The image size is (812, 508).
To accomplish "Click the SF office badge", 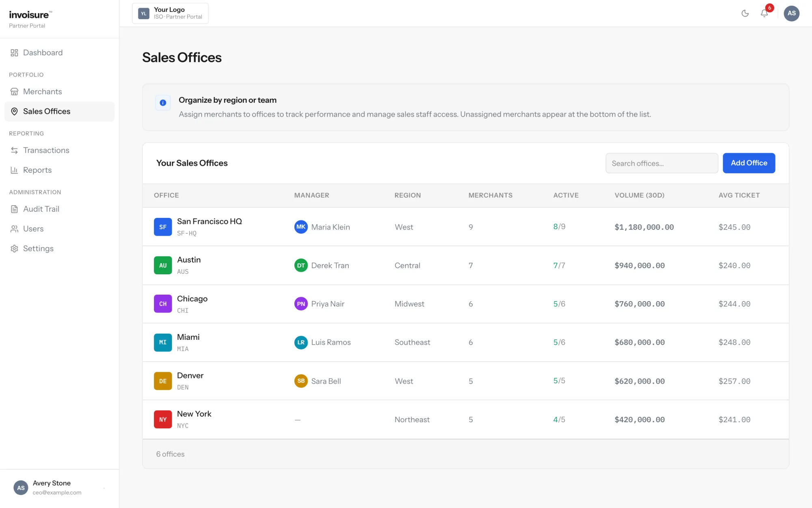I will [163, 227].
